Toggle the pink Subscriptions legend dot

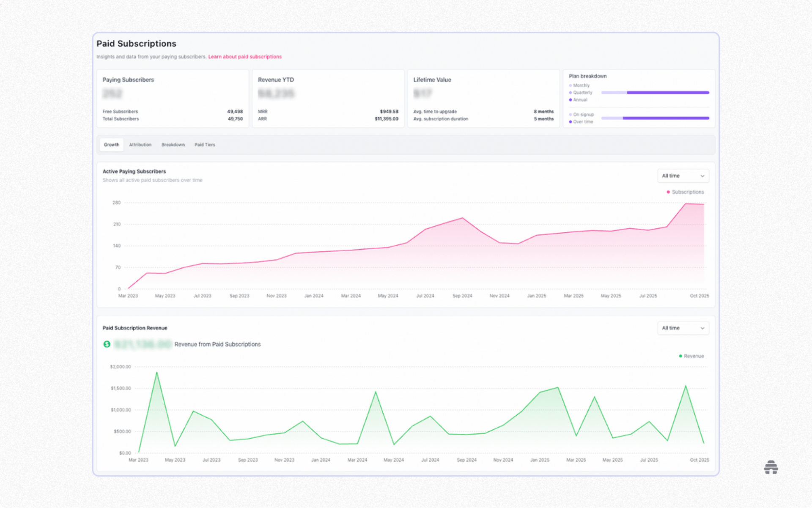click(668, 192)
